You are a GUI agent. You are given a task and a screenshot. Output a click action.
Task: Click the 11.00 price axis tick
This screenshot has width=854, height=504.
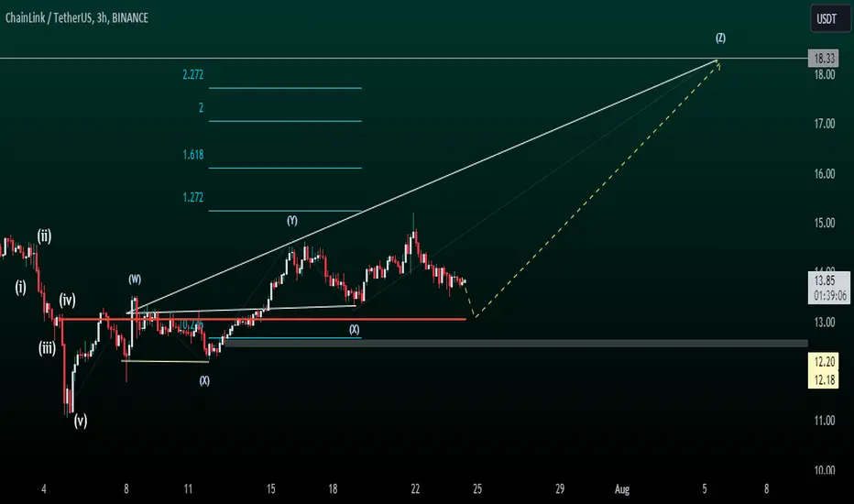point(824,421)
